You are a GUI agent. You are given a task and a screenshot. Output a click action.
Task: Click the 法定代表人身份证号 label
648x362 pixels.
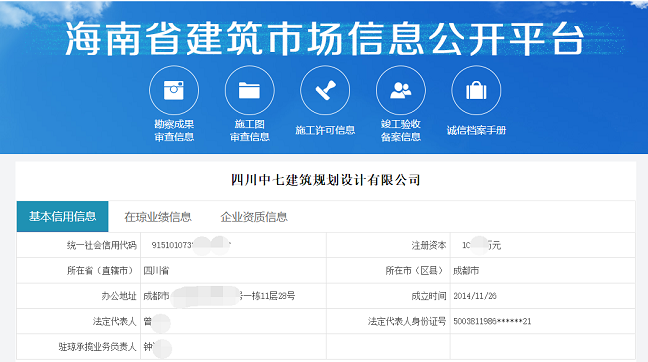point(407,321)
